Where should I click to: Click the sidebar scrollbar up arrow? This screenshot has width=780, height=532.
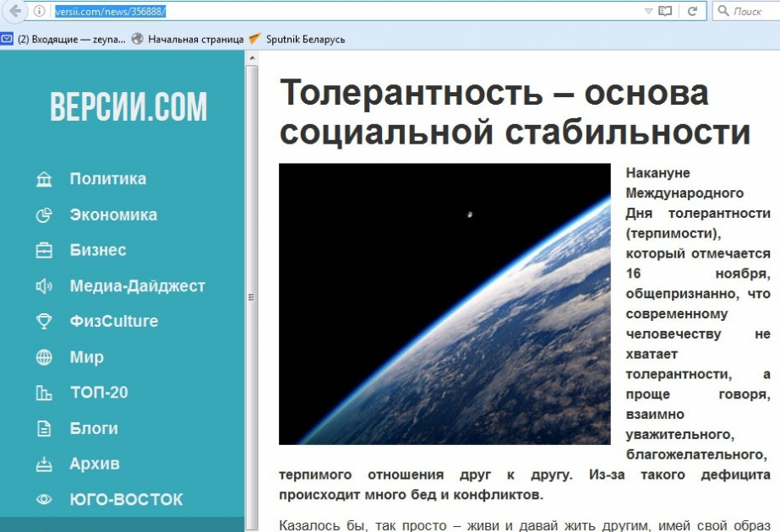tap(252, 58)
